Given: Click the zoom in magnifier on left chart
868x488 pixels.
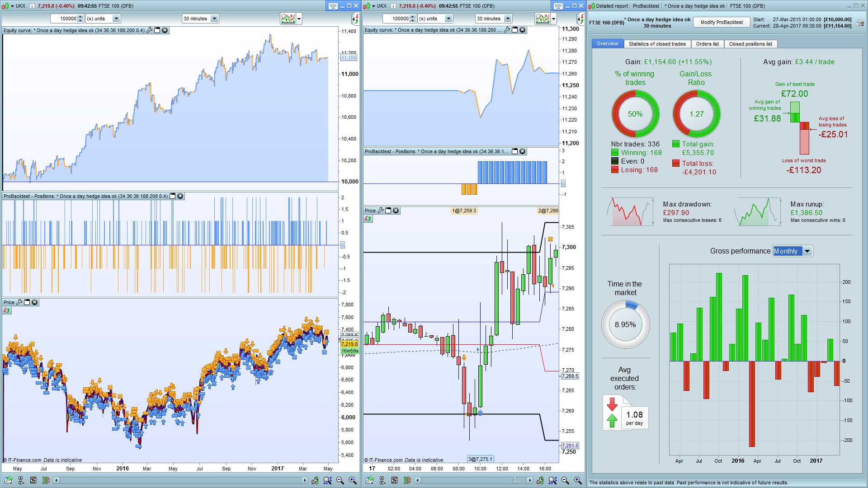Looking at the screenshot, I should pyautogui.click(x=353, y=480).
